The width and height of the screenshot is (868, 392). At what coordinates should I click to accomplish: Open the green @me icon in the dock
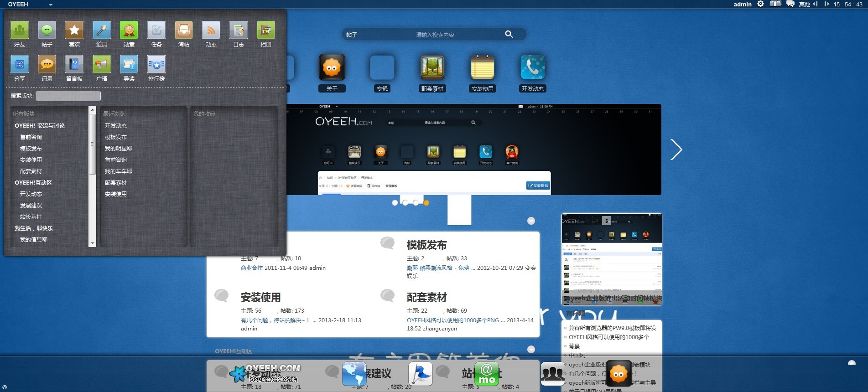pos(487,374)
